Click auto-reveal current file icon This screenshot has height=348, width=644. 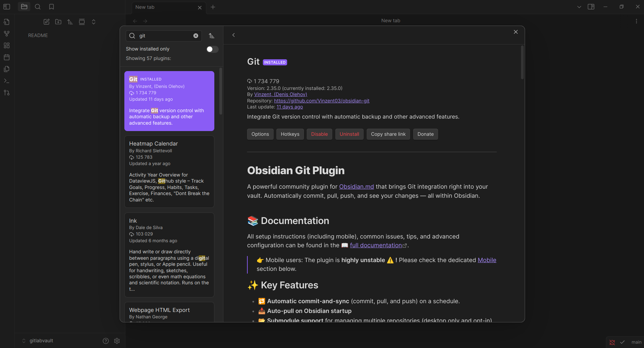(x=82, y=22)
